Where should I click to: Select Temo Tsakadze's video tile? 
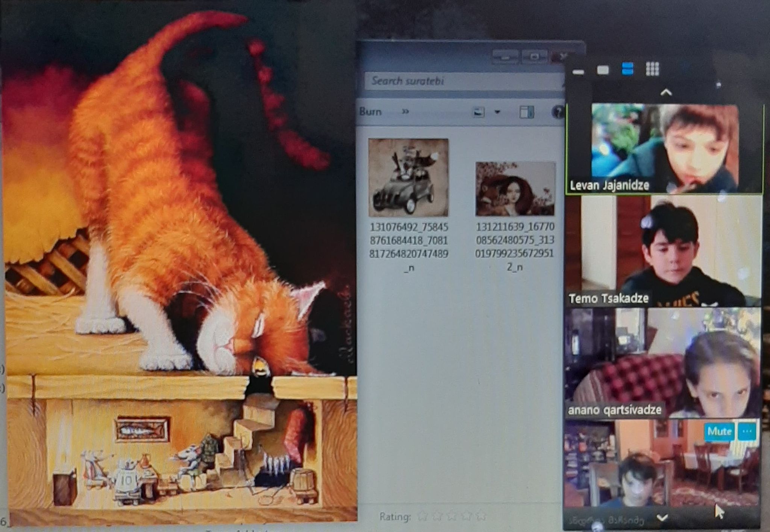tap(664, 251)
